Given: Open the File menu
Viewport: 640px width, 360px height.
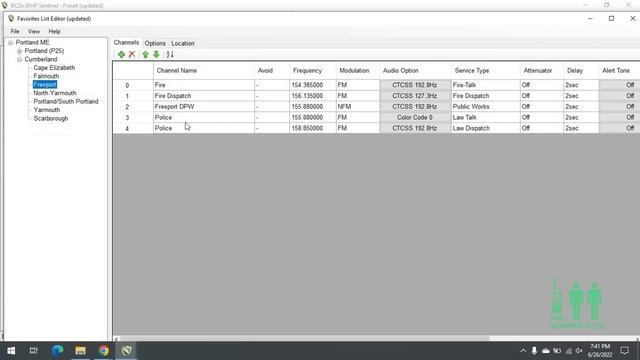Looking at the screenshot, I should pyautogui.click(x=15, y=31).
